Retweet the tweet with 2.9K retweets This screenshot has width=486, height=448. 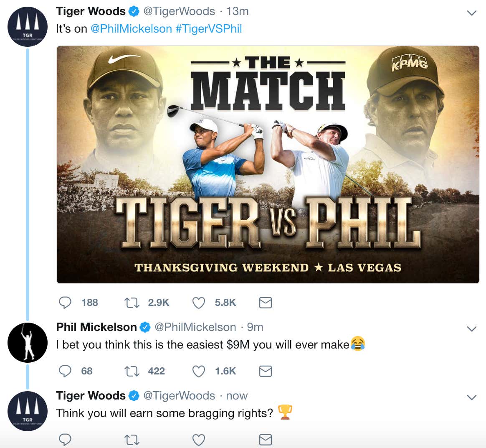[x=132, y=303]
